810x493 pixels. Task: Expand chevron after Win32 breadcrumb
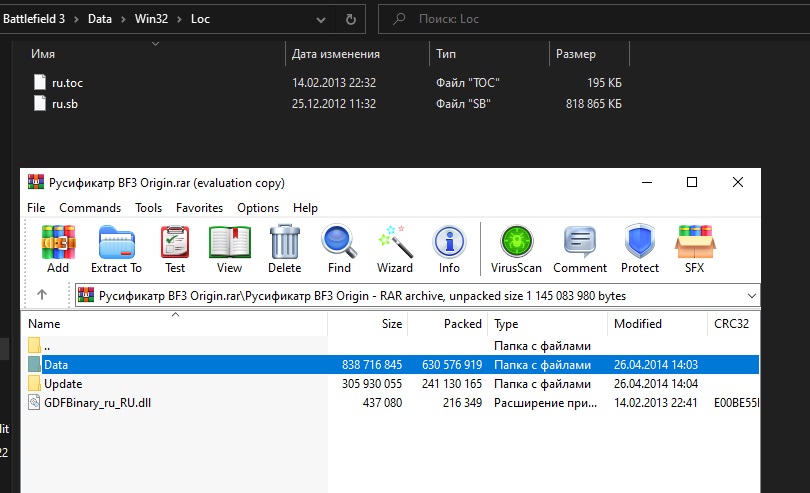tap(179, 20)
